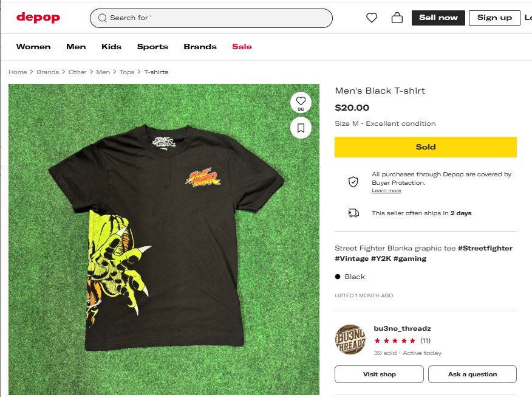Open the shopping bag icon
This screenshot has height=397, width=532.
(x=397, y=18)
